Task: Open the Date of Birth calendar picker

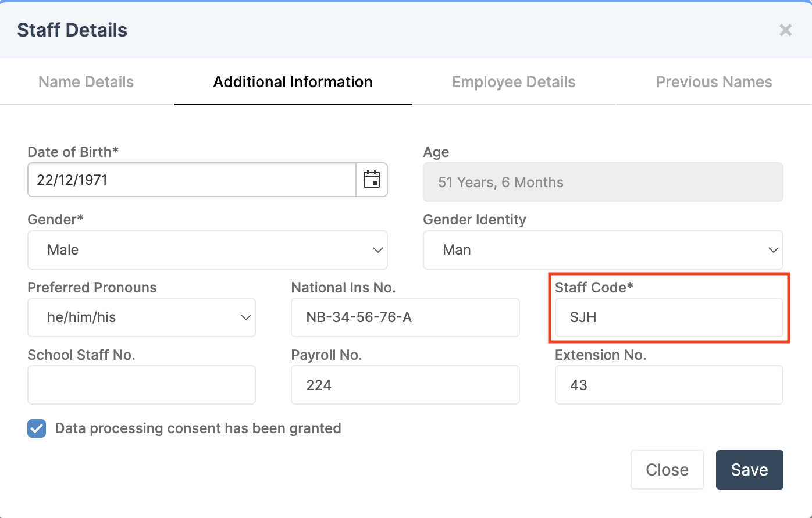Action: tap(372, 180)
